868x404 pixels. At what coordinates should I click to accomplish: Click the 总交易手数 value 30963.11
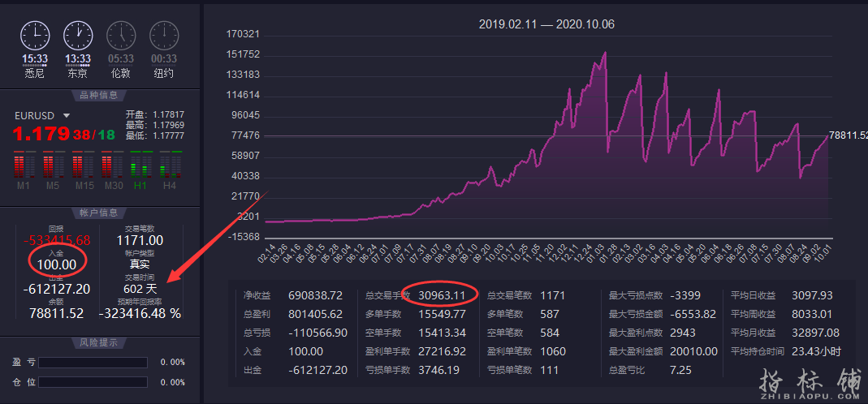pos(442,295)
